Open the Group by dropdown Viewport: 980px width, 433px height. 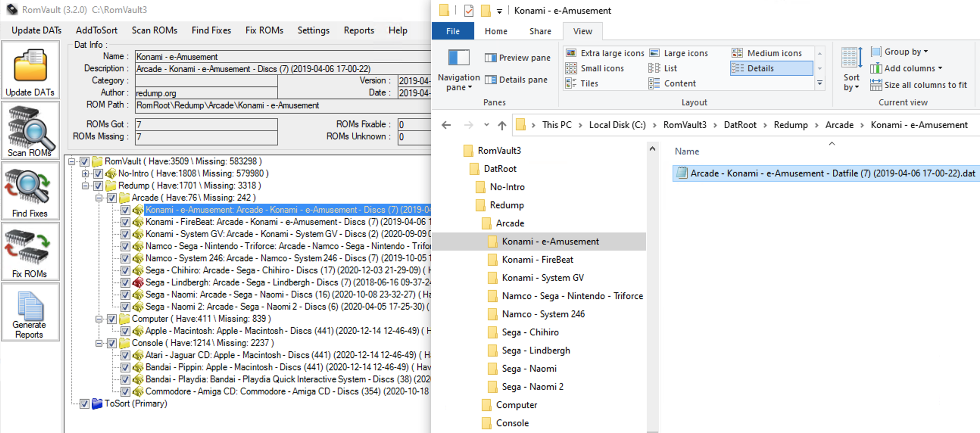pyautogui.click(x=900, y=52)
